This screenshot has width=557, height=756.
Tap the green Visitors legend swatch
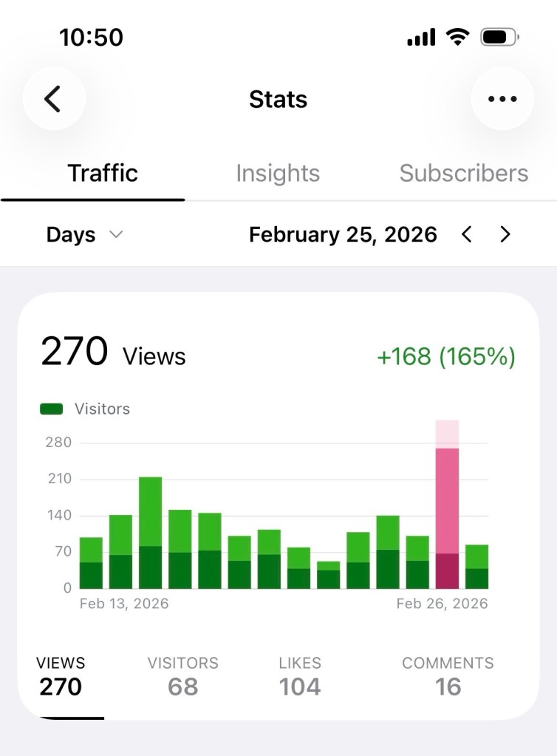pos(52,409)
